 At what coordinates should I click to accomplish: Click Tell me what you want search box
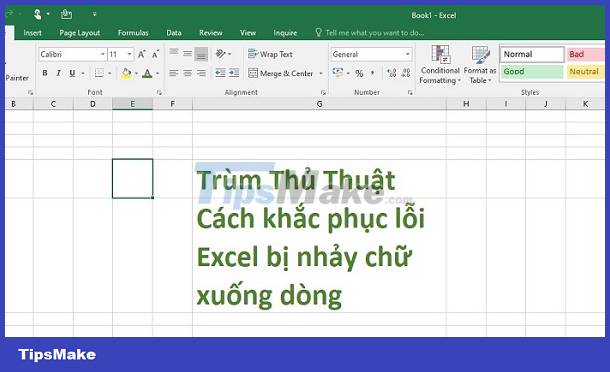[x=370, y=33]
